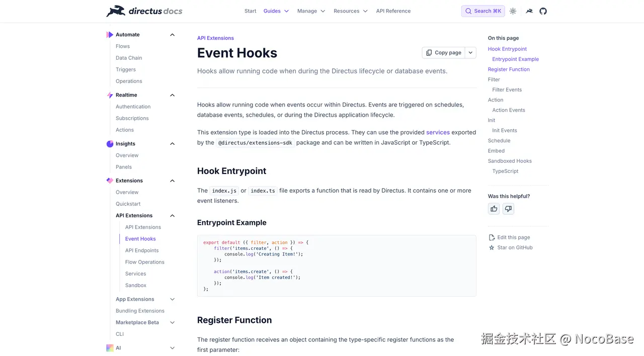Open the Directus Cloud rabbit icon link
The image size is (644, 356).
529,11
